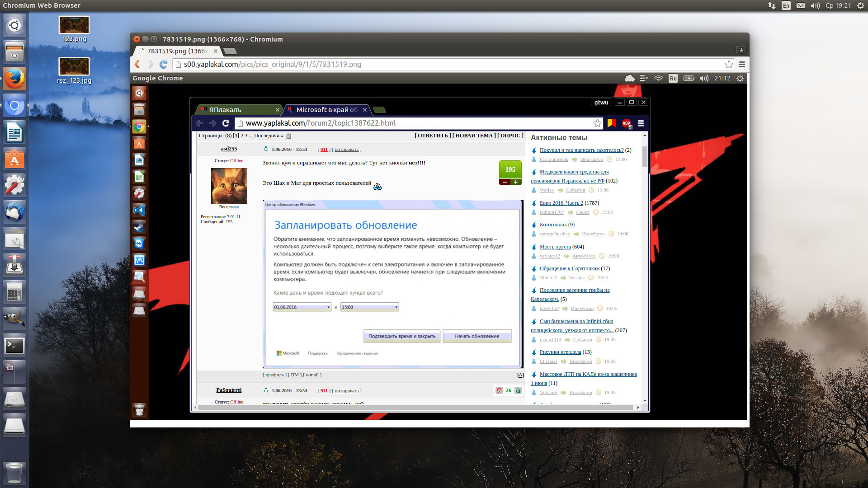Screen dimensions: 868x488
Task: Go back in the Chromium image viewer window
Action: [137, 64]
